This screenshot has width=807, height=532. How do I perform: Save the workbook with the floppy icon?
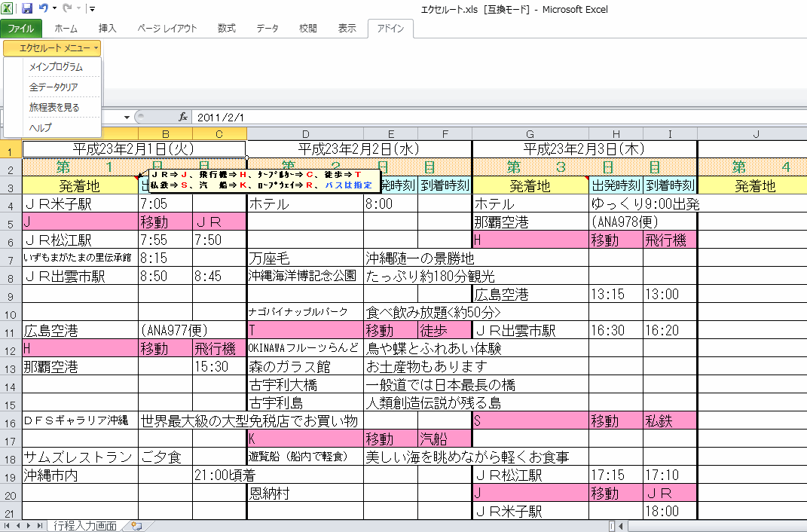(27, 8)
